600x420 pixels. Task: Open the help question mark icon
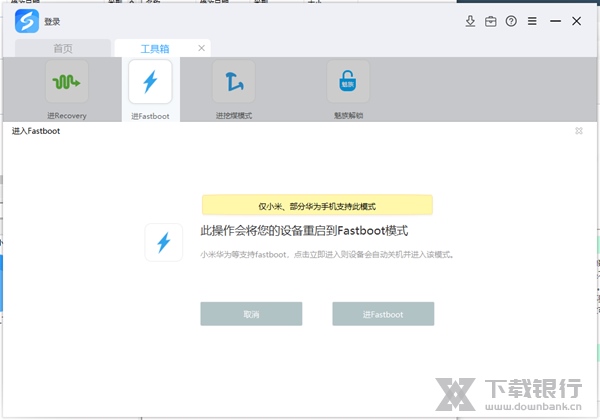[x=512, y=21]
